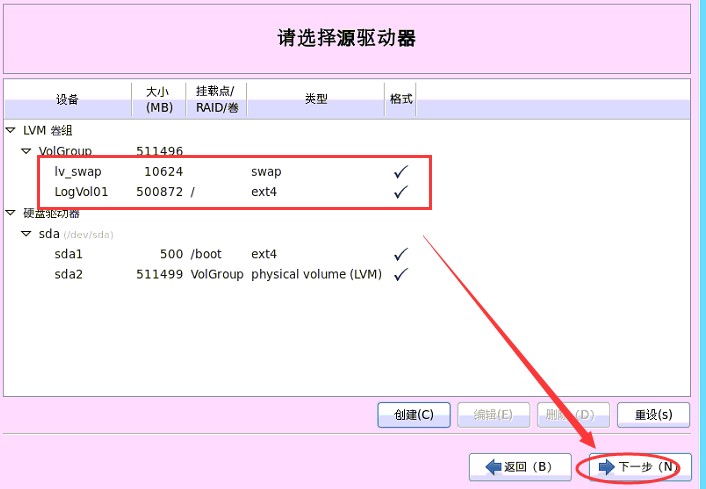Collapse the LVM 卷组 tree node
Screen dimensions: 706x489
pyautogui.click(x=10, y=130)
